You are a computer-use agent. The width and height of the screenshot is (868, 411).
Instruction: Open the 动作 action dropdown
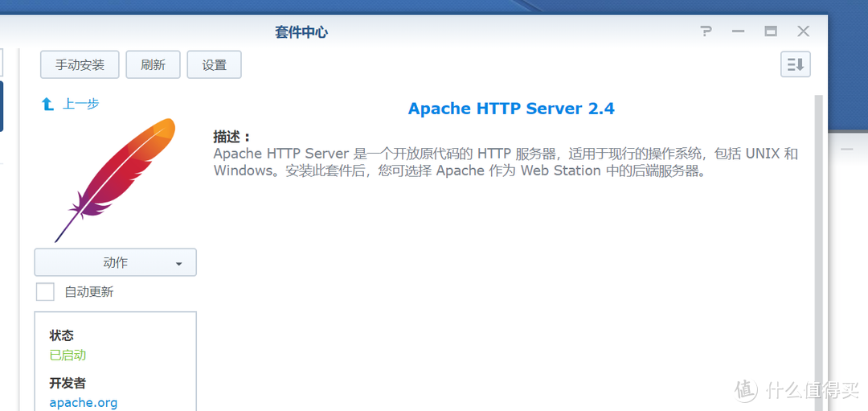[x=115, y=262]
